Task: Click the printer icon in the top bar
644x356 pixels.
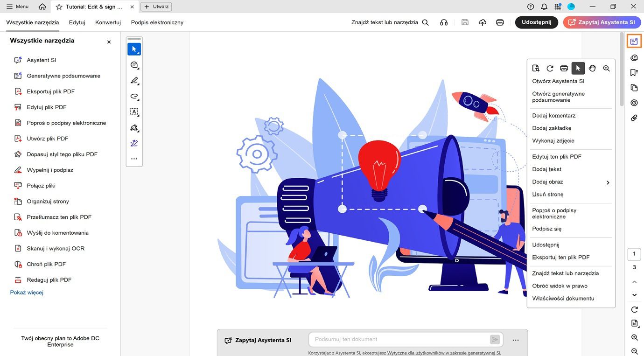Action: coord(500,22)
